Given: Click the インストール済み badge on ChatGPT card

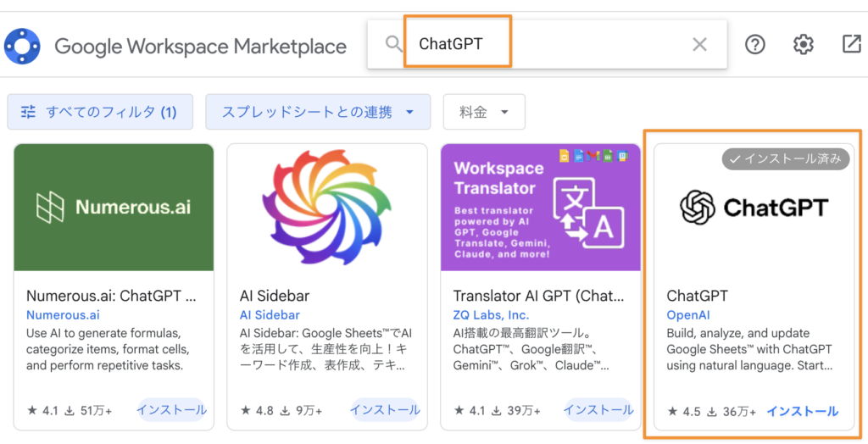Looking at the screenshot, I should 786,159.
